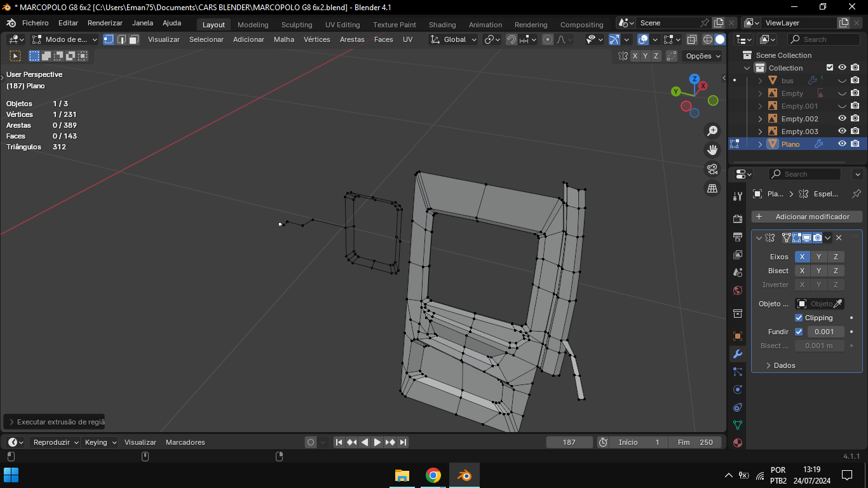This screenshot has height=488, width=868.
Task: Select vertex select mode icon
Action: (x=109, y=39)
